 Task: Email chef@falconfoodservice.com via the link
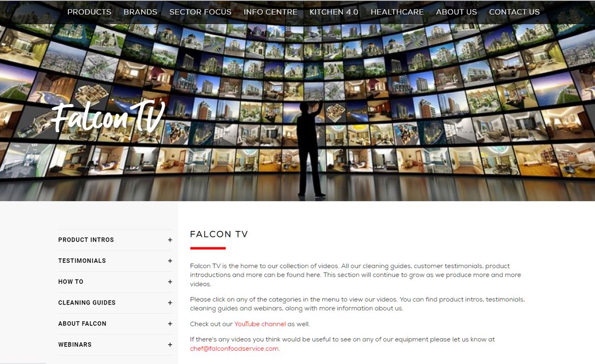[234, 348]
